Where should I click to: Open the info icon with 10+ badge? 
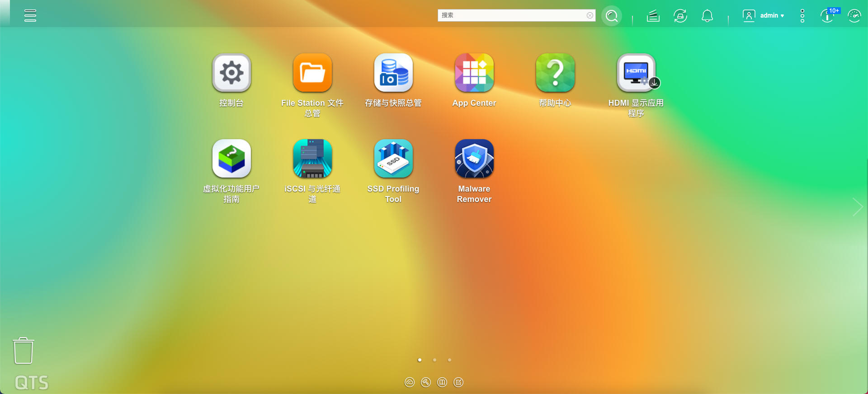pyautogui.click(x=828, y=16)
